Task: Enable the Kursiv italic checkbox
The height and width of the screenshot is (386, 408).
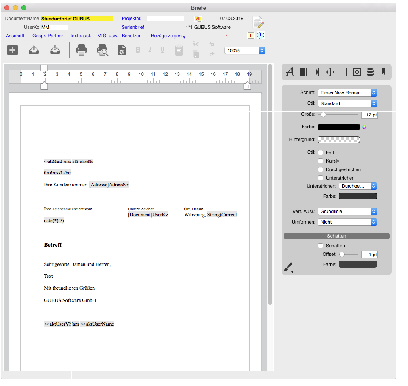Action: point(321,161)
